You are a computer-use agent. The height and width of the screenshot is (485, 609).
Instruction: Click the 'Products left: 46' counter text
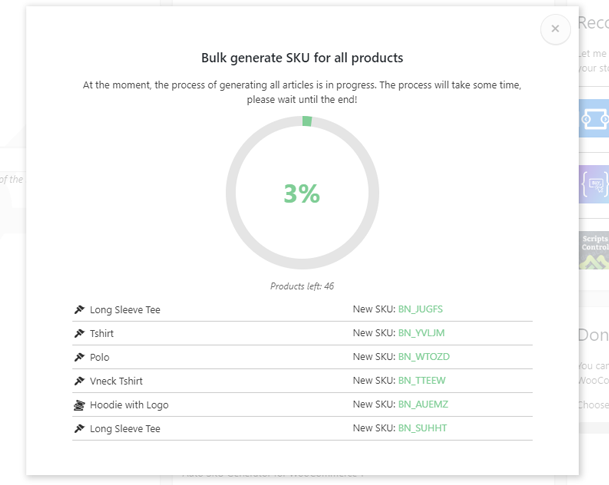302,286
